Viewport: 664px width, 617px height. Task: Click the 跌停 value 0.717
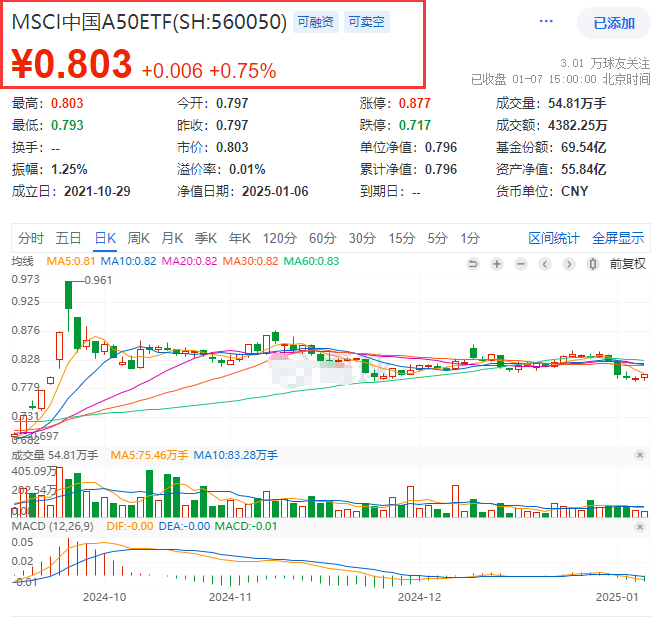[x=415, y=125]
